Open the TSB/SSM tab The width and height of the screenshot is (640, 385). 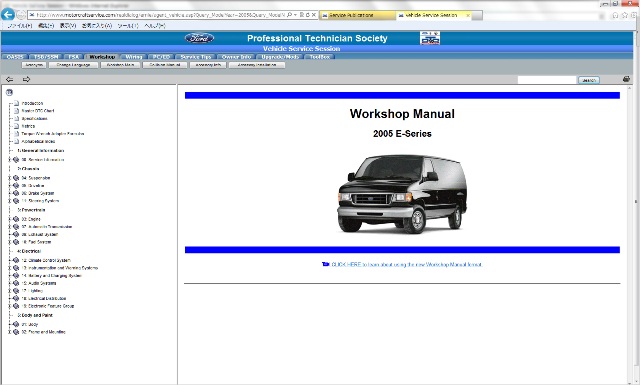[46, 57]
